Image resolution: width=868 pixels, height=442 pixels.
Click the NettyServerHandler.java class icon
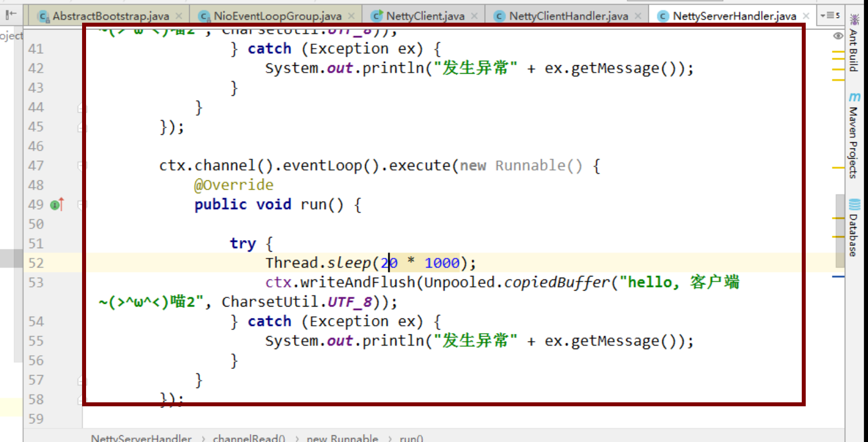click(x=663, y=16)
